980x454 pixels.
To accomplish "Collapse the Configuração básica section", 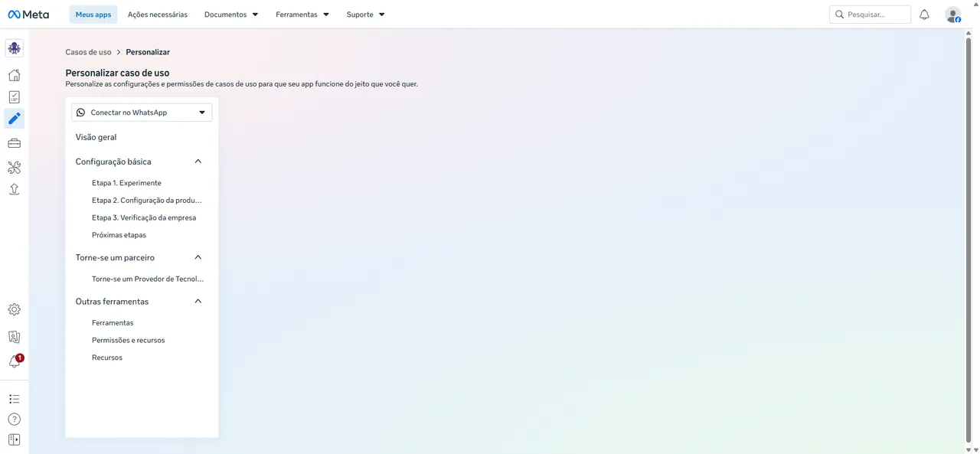I will [x=198, y=162].
